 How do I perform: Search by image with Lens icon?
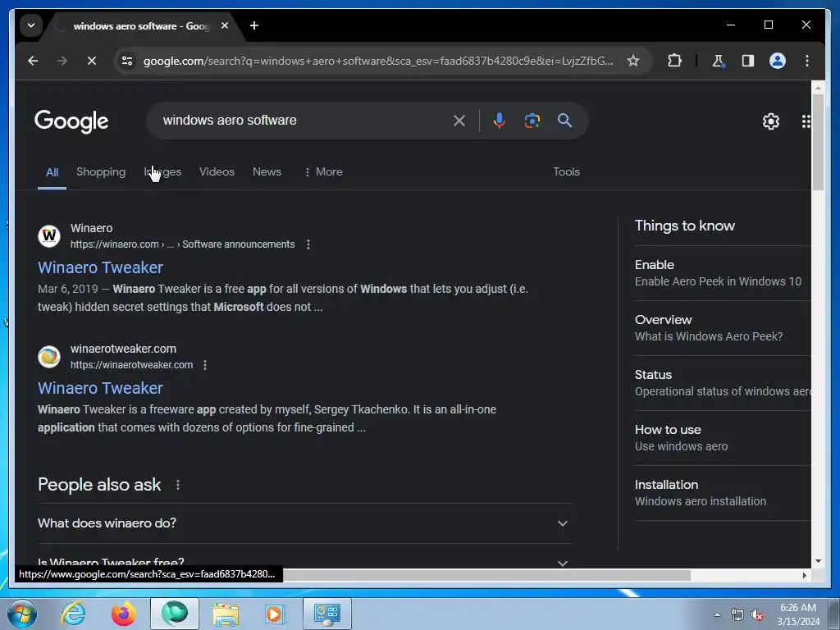pos(532,121)
